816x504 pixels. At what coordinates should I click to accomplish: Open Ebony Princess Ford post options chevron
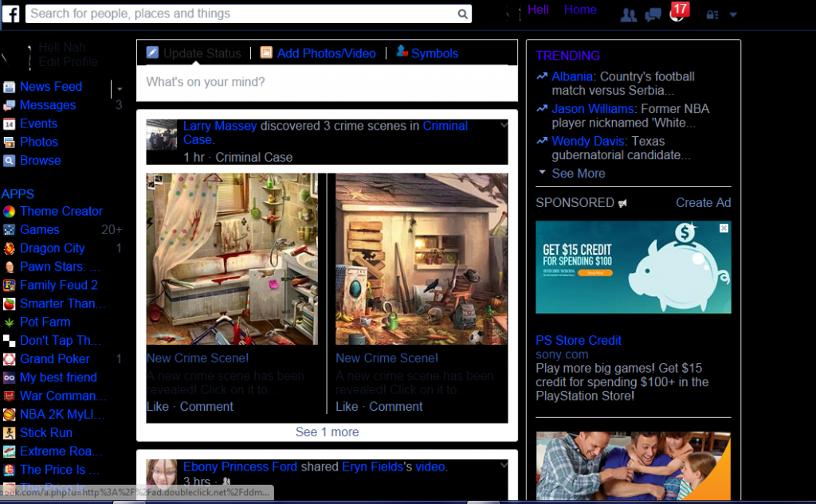pyautogui.click(x=504, y=465)
